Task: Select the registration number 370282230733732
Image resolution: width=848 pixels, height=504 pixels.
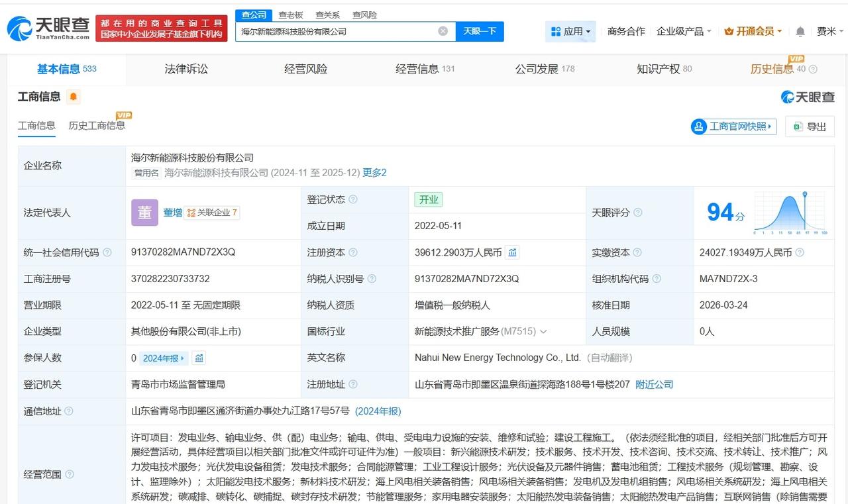Action: tap(170, 279)
